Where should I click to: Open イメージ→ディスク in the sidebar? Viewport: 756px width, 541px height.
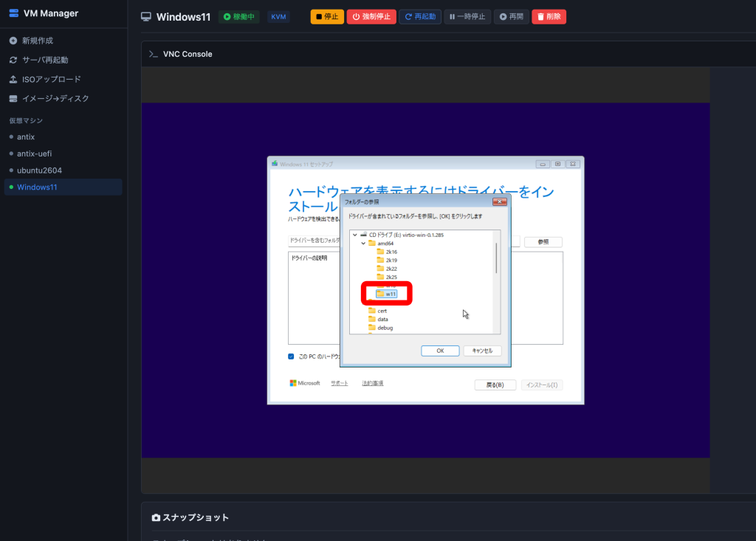coord(55,99)
